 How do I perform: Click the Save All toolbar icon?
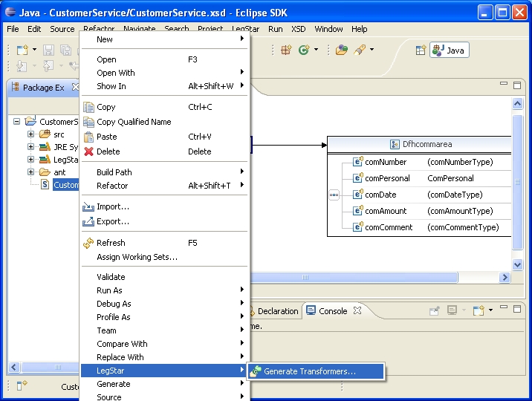point(65,50)
